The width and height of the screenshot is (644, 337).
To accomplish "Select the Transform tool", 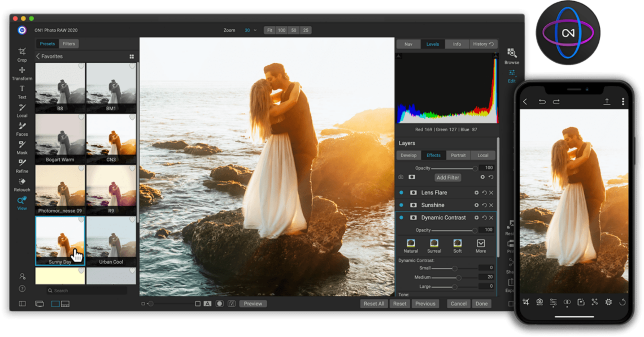I will pos(22,73).
